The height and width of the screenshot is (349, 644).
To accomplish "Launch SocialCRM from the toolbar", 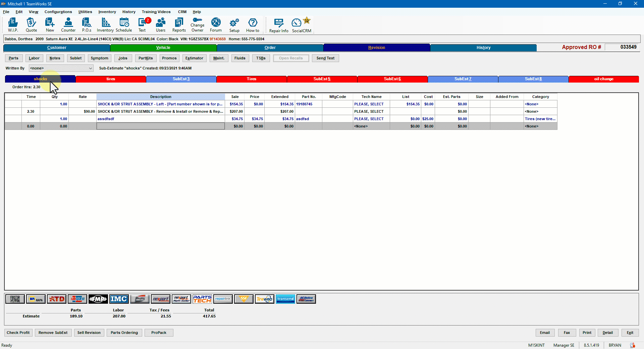I will coord(301,26).
